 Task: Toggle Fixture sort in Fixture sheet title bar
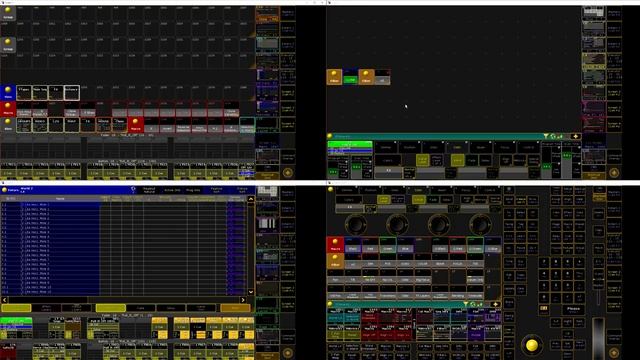point(242,190)
